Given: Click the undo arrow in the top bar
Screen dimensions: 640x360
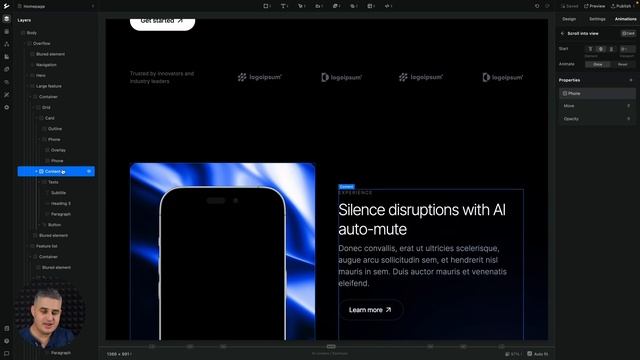Looking at the screenshot, I should pos(537,6).
